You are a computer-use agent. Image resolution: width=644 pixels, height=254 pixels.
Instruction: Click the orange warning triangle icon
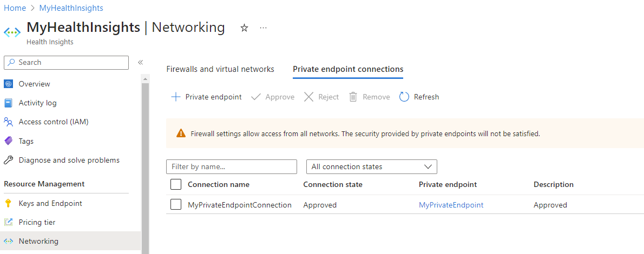click(181, 133)
